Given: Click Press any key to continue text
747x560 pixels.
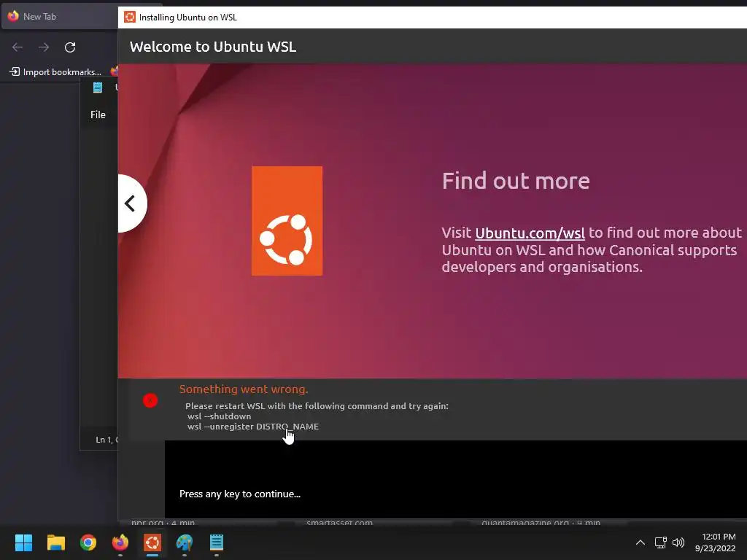Looking at the screenshot, I should (239, 494).
